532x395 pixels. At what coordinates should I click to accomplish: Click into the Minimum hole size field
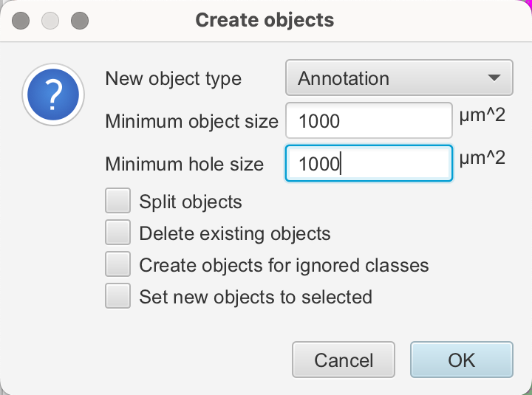[x=369, y=163]
